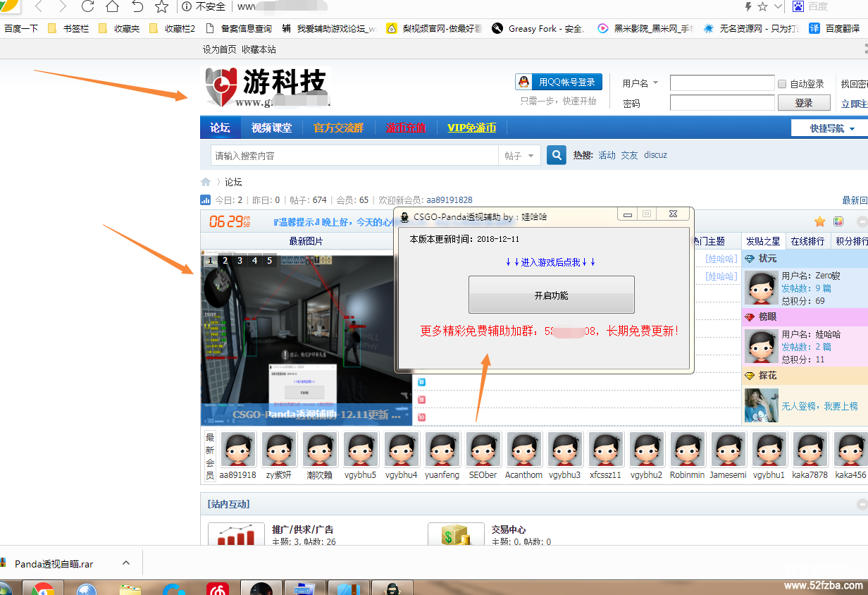Expand options for downloaded Panda rar file
The height and width of the screenshot is (595, 868).
pos(126,563)
